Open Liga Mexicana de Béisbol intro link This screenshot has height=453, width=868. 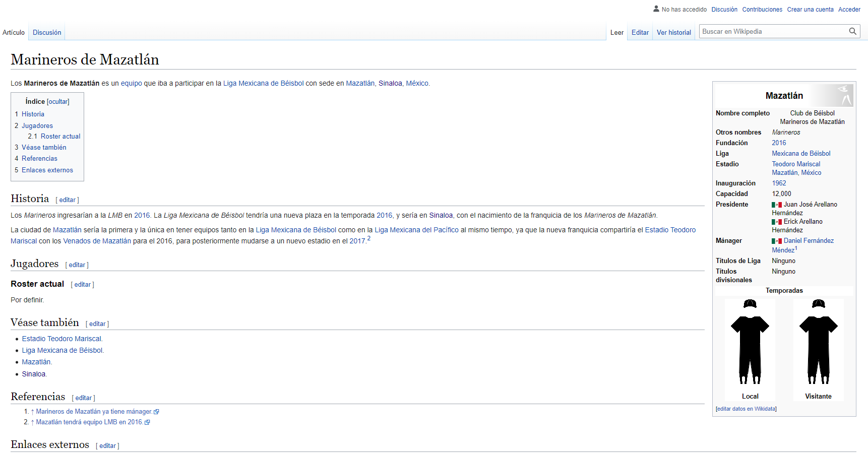click(x=264, y=84)
